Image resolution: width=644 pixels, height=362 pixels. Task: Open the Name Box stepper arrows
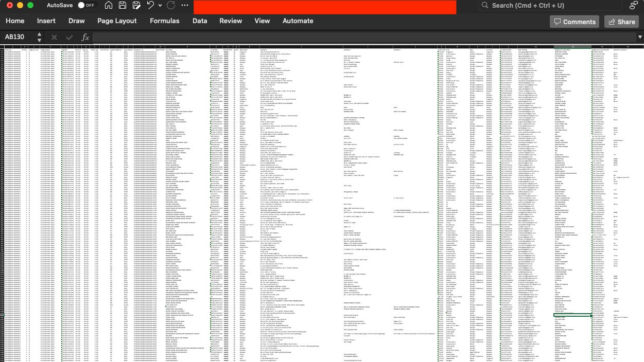(x=39, y=37)
